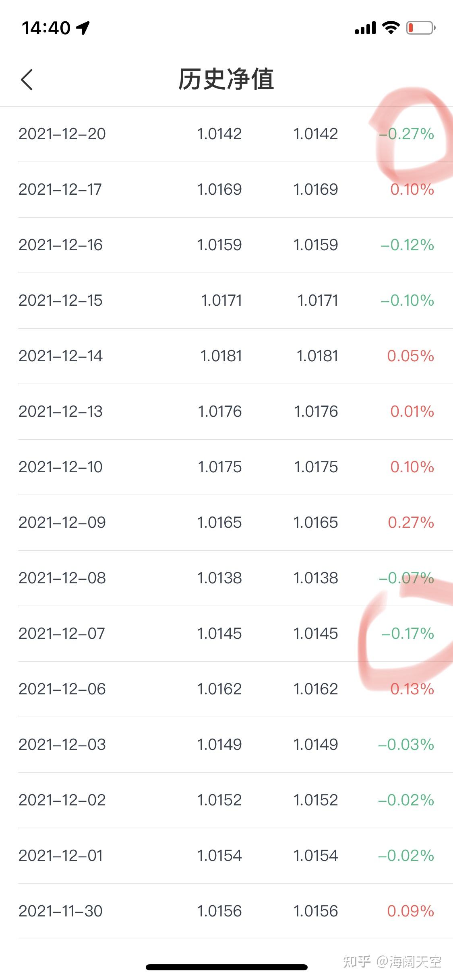Tap the circled -0.17% change value
The image size is (453, 980).
407,634
